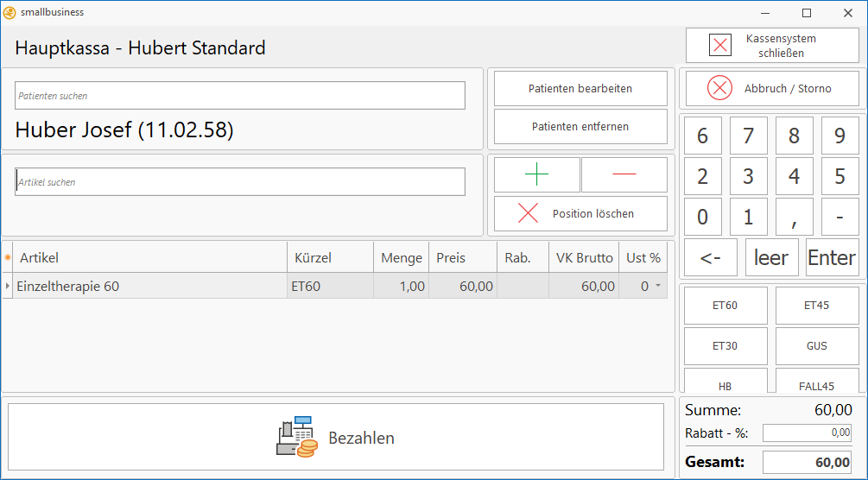Add article using ET45 quick button
This screenshot has height=480, width=868.
pyautogui.click(x=816, y=306)
